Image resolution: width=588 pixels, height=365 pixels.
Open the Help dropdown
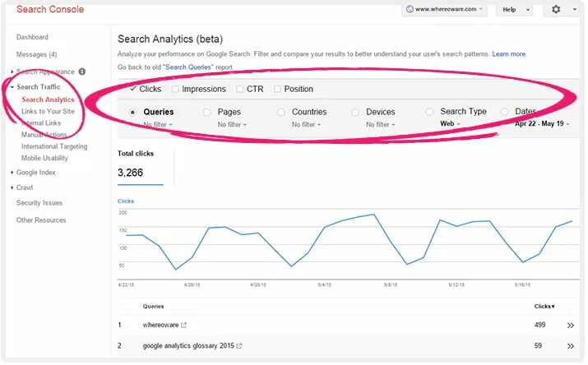coord(516,10)
